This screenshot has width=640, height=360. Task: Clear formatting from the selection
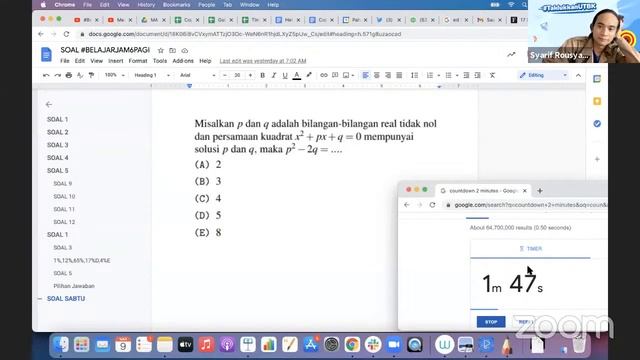coord(492,76)
